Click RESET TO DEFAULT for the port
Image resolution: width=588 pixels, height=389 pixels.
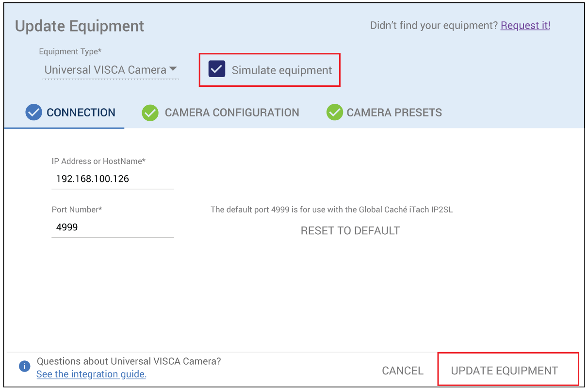pos(350,231)
